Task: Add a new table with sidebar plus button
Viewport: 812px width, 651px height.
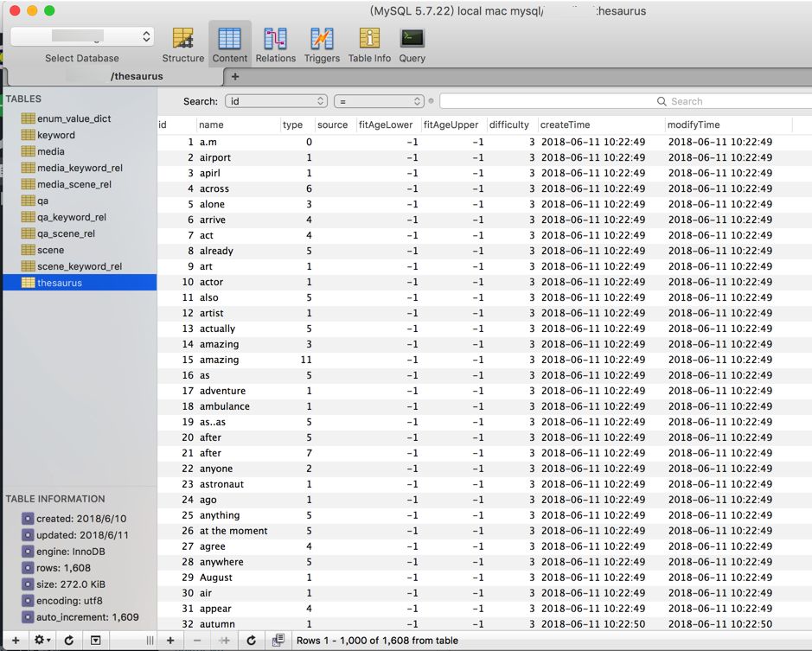Action: [16, 641]
